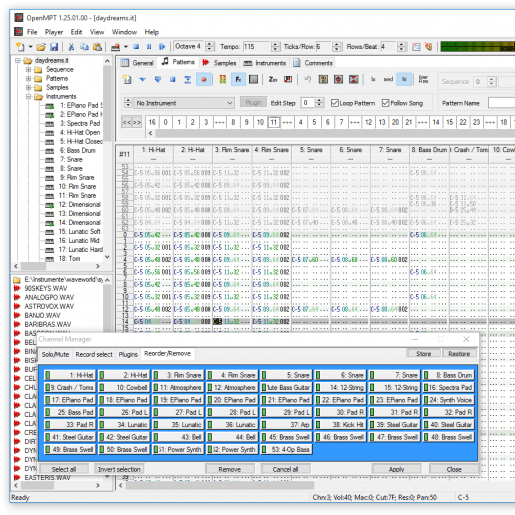Pause playback with the pause icon
The image size is (515, 515).
[x=149, y=47]
